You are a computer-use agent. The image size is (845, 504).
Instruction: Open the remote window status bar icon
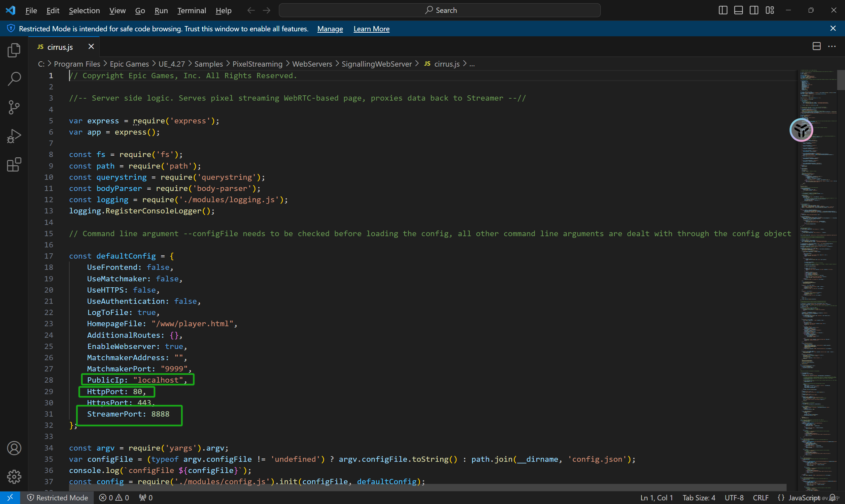pos(10,497)
